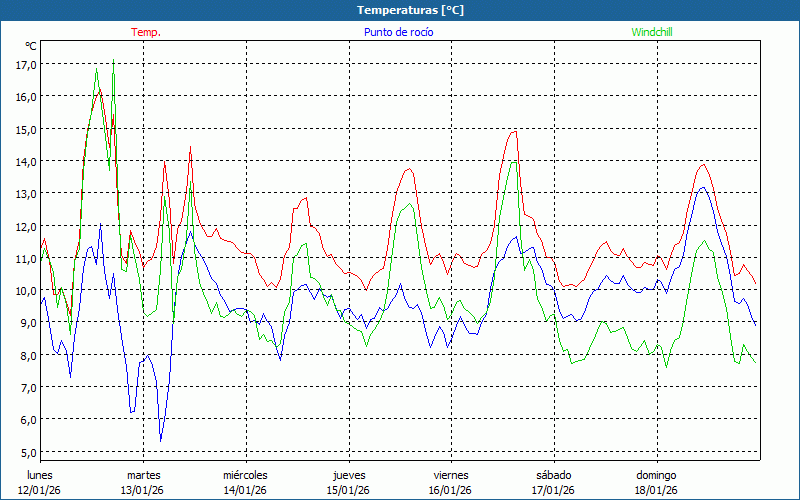Click the 17,0 value on the y-axis
This screenshot has width=800, height=500.
pyautogui.click(x=26, y=64)
